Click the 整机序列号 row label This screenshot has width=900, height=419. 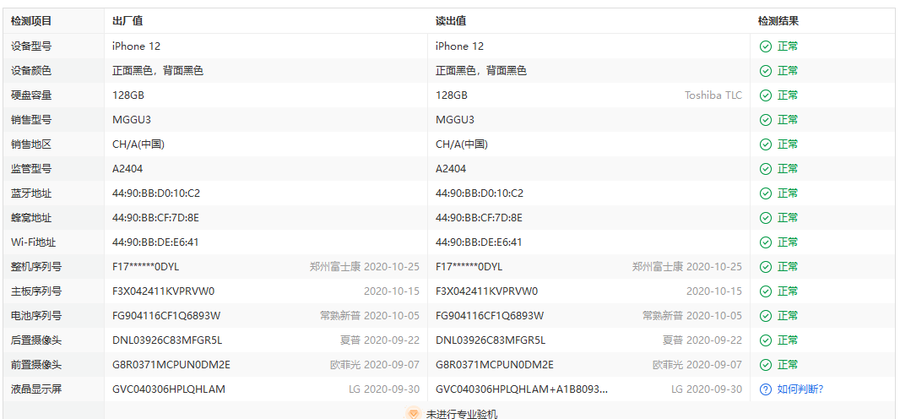(x=36, y=267)
